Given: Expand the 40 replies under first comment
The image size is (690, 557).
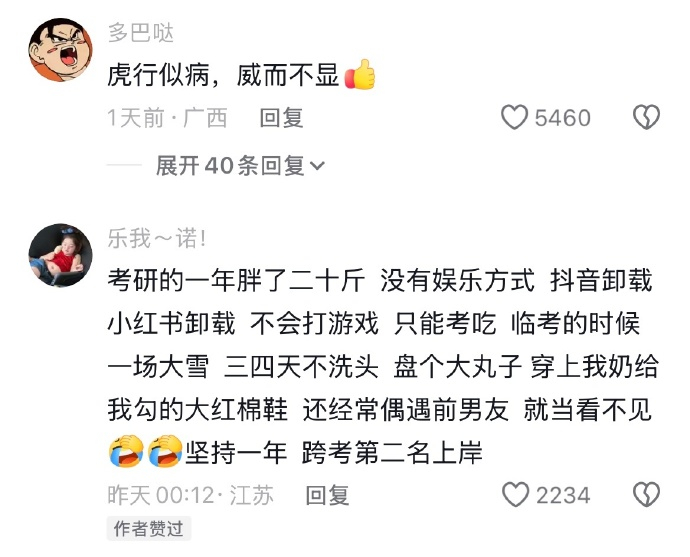Looking at the screenshot, I should click(x=240, y=166).
